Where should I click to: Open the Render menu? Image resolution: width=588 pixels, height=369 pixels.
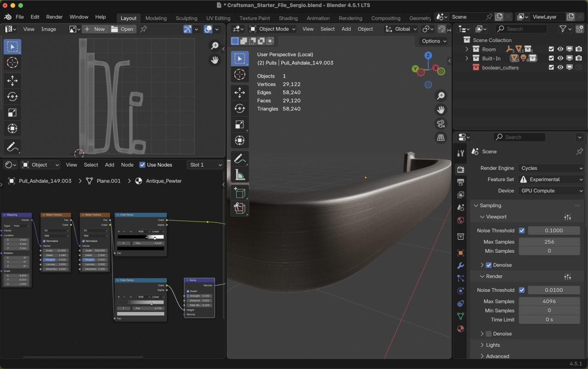[x=54, y=17]
